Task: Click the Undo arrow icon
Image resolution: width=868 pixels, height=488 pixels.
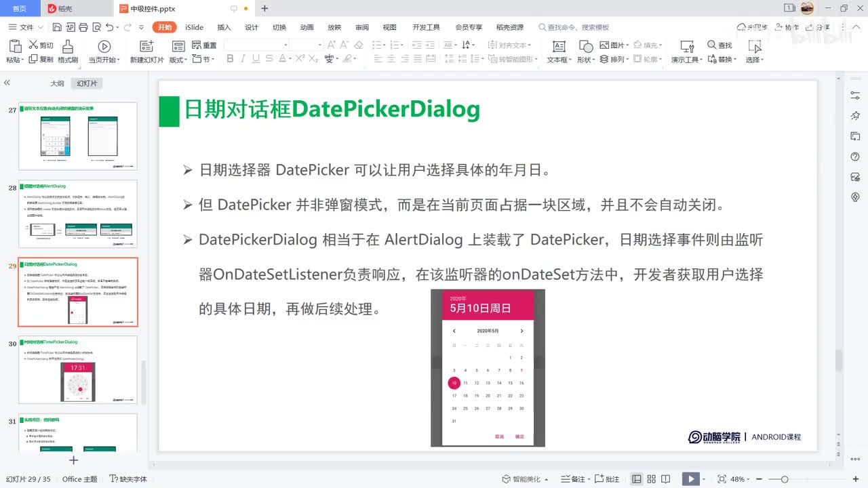Action: tap(109, 27)
